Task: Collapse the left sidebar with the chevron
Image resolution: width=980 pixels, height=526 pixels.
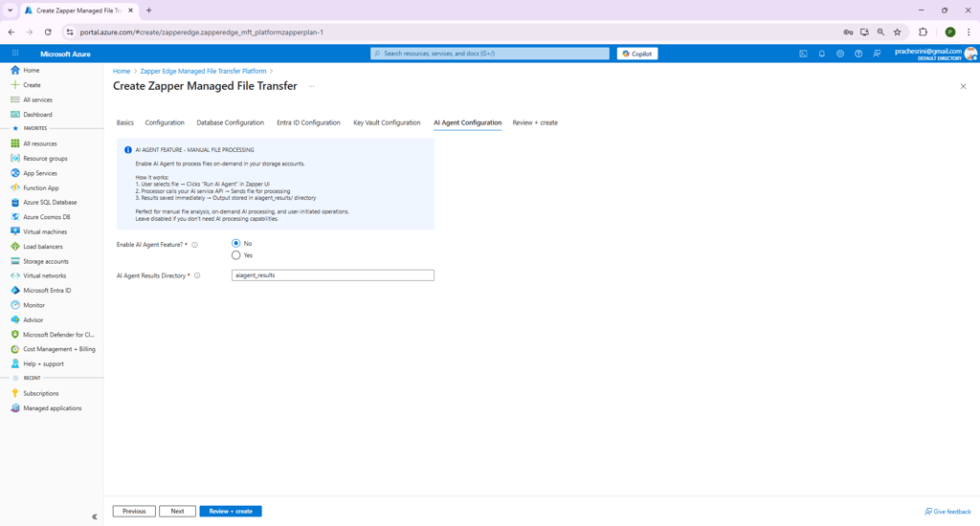Action: pyautogui.click(x=95, y=516)
